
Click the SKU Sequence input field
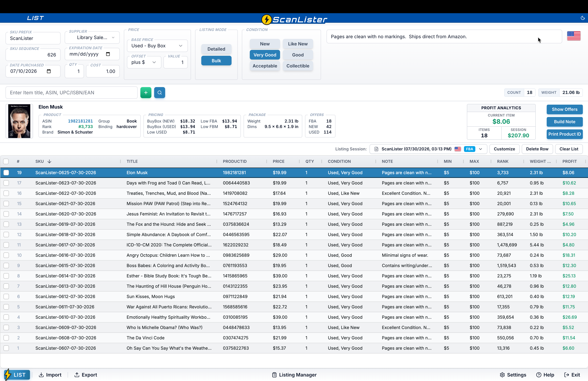(x=33, y=55)
